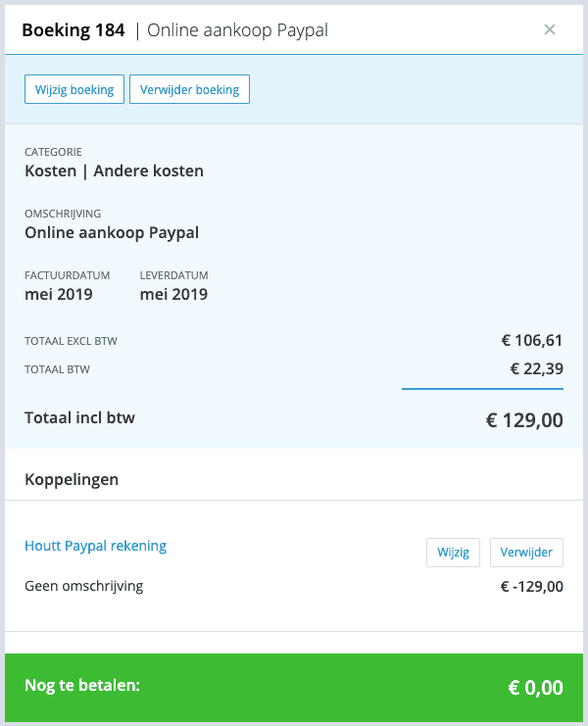
Task: Select the Boeking 184 title text
Action: [73, 30]
